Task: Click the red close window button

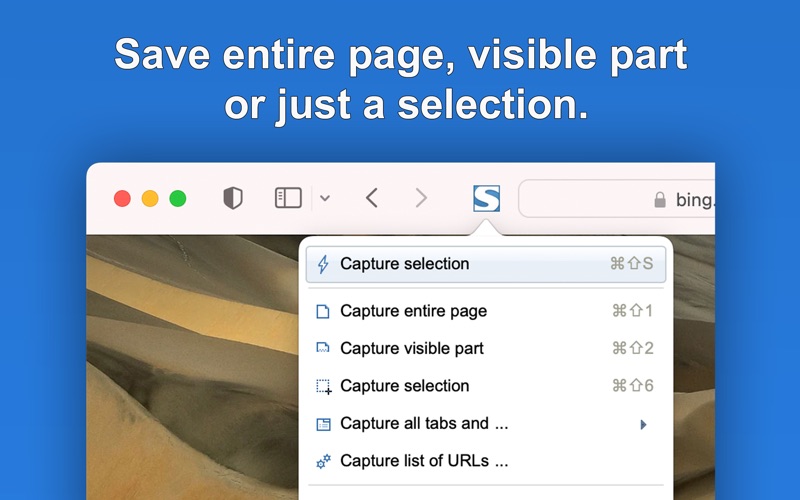Action: [x=122, y=198]
